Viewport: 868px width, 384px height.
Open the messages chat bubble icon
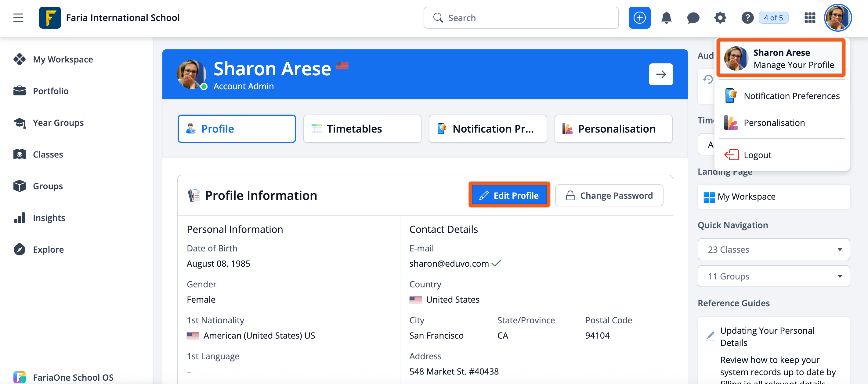tap(693, 17)
